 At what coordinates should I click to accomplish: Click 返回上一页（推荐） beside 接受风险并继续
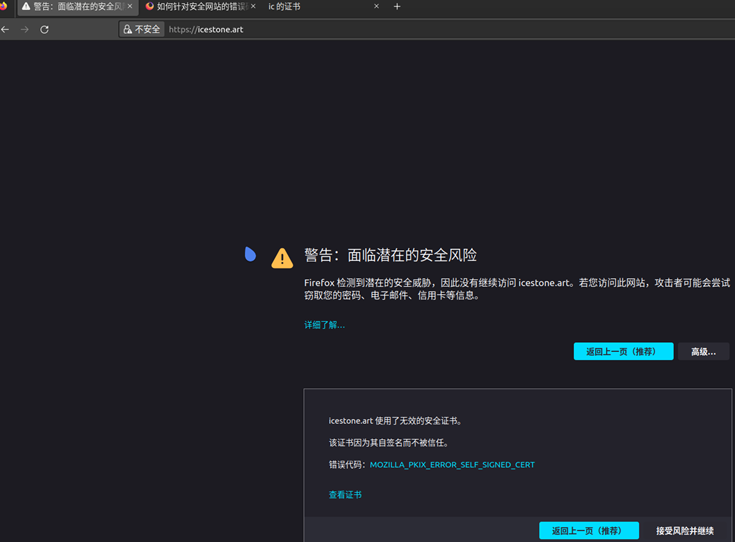pyautogui.click(x=588, y=531)
